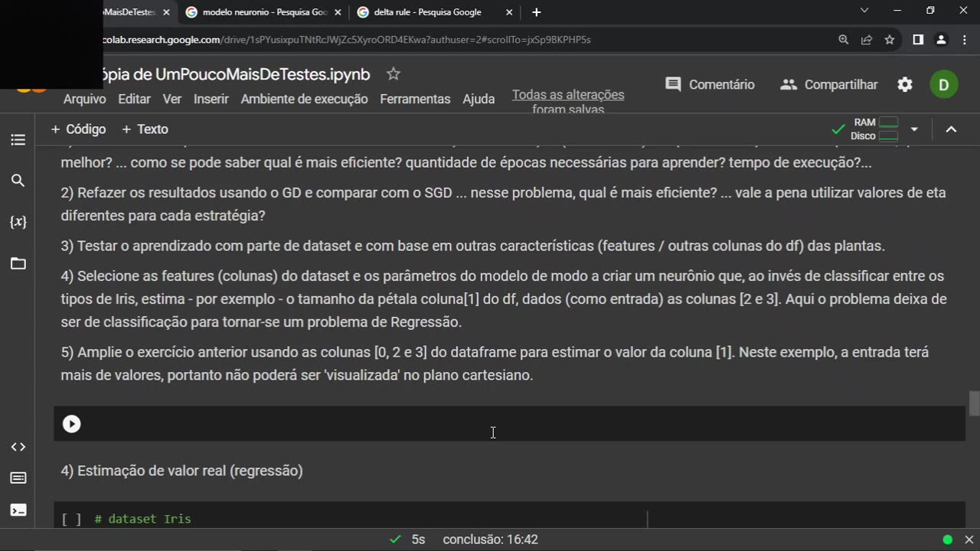Click the page vertical scrollbar thumb

tap(974, 403)
